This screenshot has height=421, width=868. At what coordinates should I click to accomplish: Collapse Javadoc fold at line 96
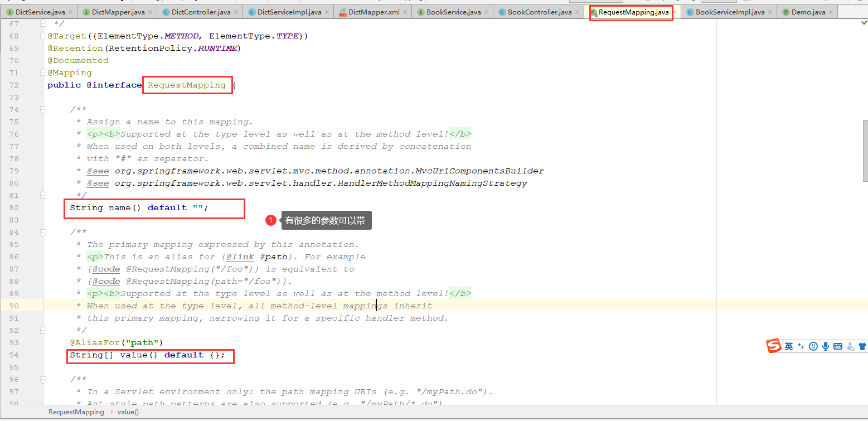(x=43, y=379)
